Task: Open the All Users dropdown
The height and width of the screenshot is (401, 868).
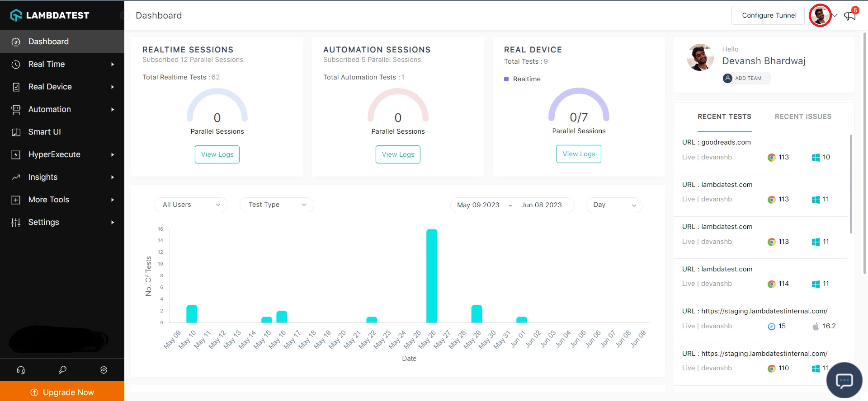Action: (x=191, y=205)
